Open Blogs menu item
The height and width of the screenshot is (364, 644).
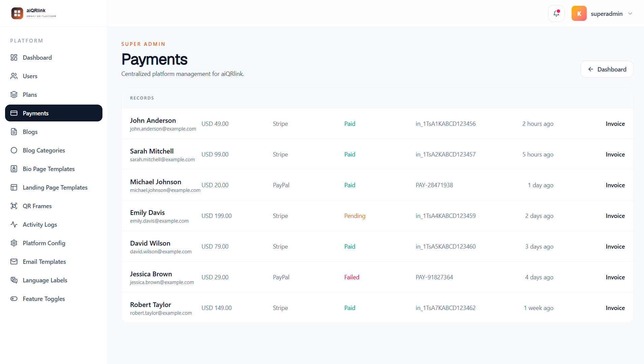tap(54, 132)
